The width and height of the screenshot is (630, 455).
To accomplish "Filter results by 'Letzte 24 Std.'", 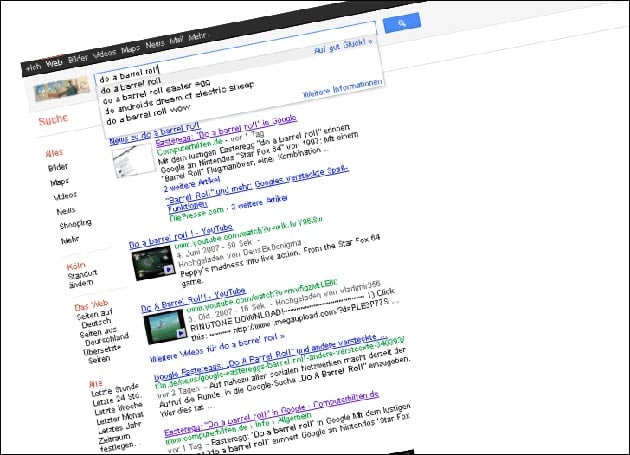I will (117, 400).
